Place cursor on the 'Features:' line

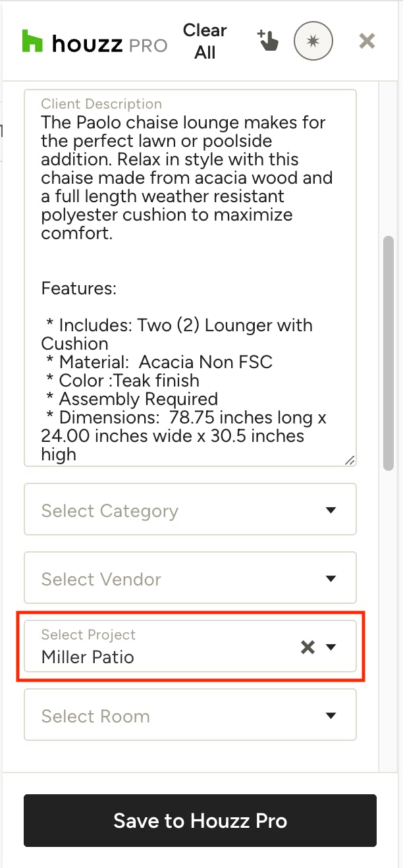(x=78, y=288)
